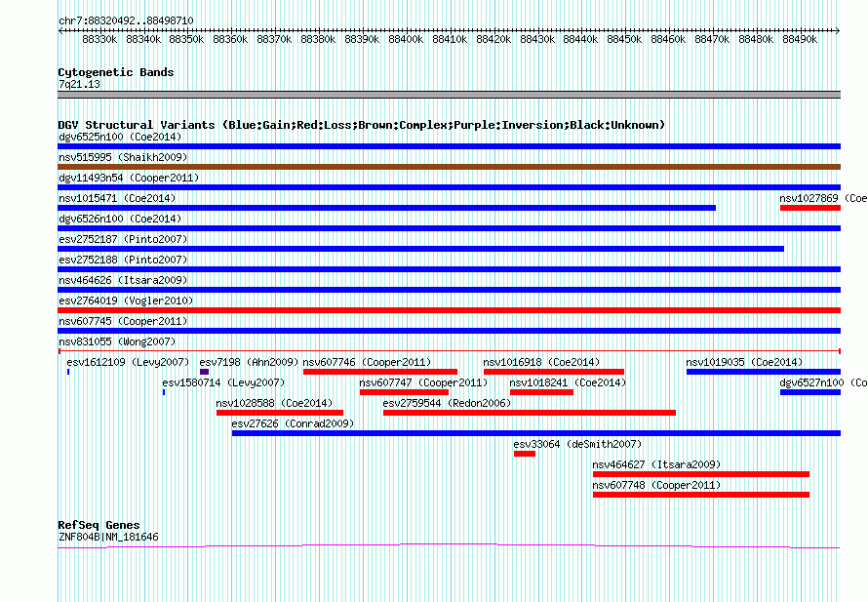Click the RefSeq Genes track title
This screenshot has height=602, width=868.
(x=99, y=525)
